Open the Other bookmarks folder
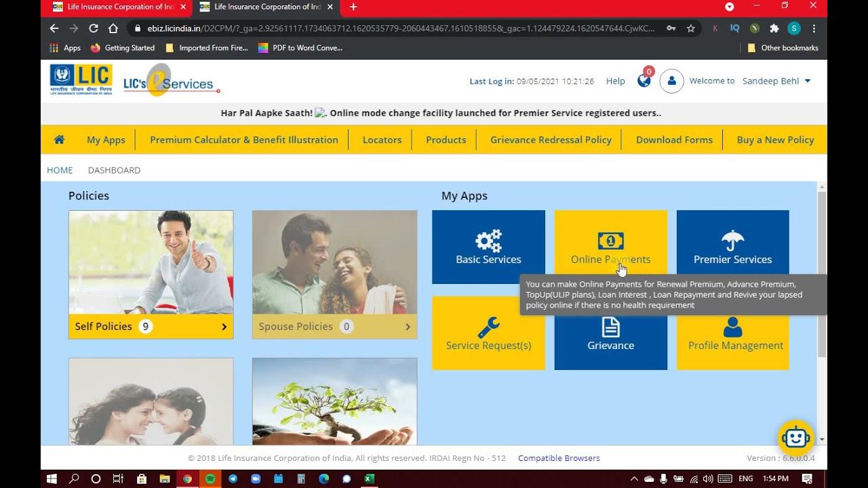The width and height of the screenshot is (868, 488). point(783,48)
